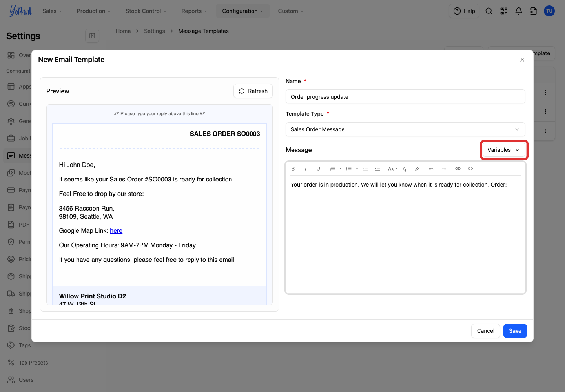Open the Sales menu
This screenshot has height=392, width=565.
pos(52,11)
